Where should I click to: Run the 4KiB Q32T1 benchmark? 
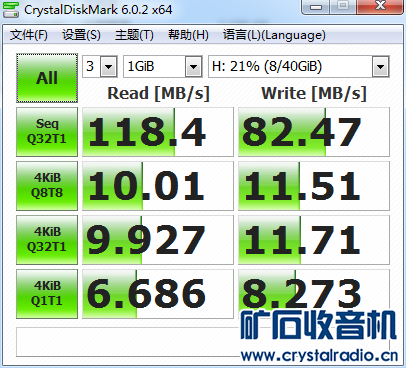[47, 240]
